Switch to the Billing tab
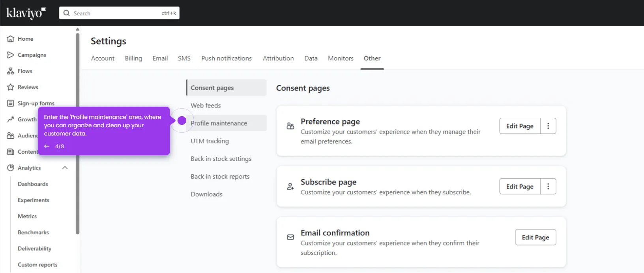Image resolution: width=644 pixels, height=273 pixels. 133,58
